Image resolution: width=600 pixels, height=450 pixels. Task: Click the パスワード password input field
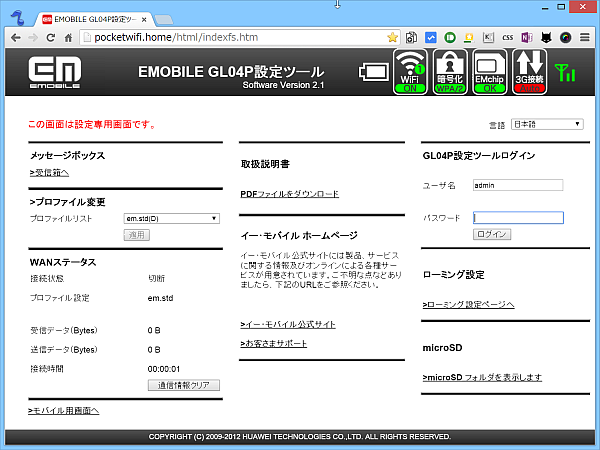pos(518,217)
